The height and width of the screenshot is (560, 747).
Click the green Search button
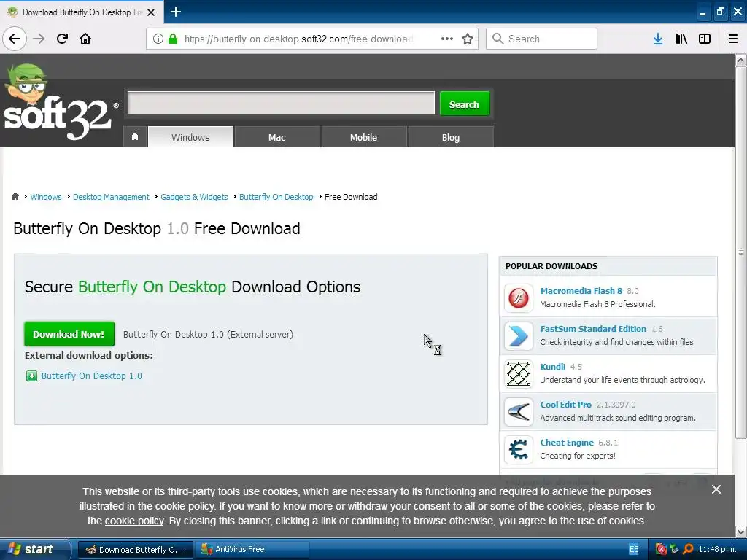[x=464, y=104]
